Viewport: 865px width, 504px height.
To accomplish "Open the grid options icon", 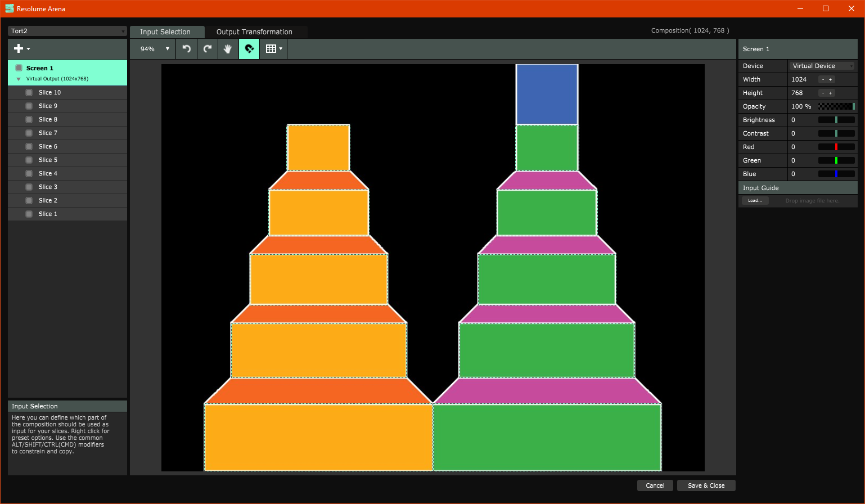I will 273,49.
